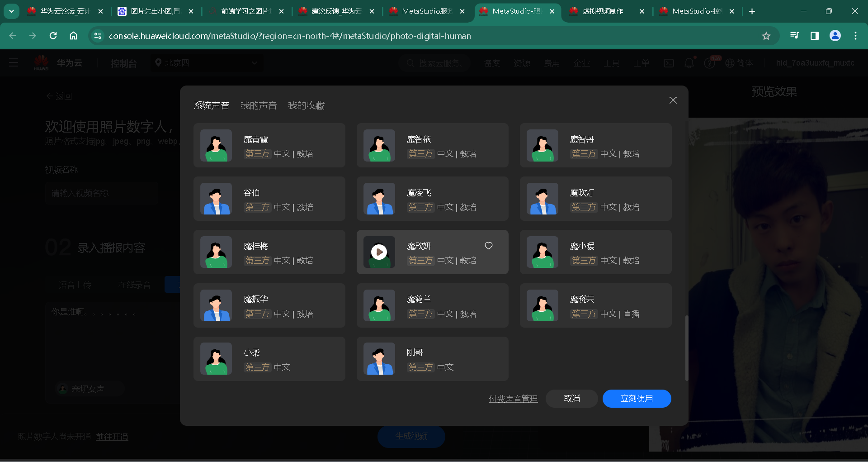This screenshot has width=868, height=462.
Task: Open the notifications bell icon
Action: [x=689, y=63]
